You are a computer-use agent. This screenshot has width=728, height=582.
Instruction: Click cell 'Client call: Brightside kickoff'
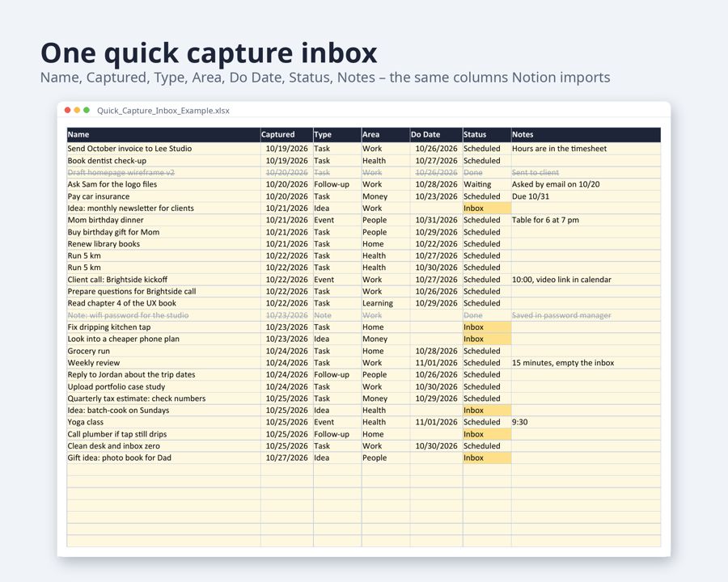pos(164,280)
